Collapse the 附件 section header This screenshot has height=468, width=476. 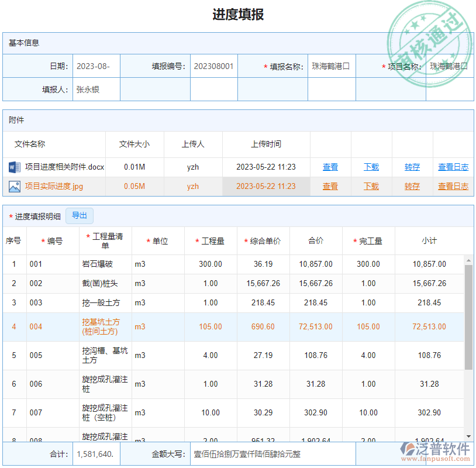(x=18, y=121)
